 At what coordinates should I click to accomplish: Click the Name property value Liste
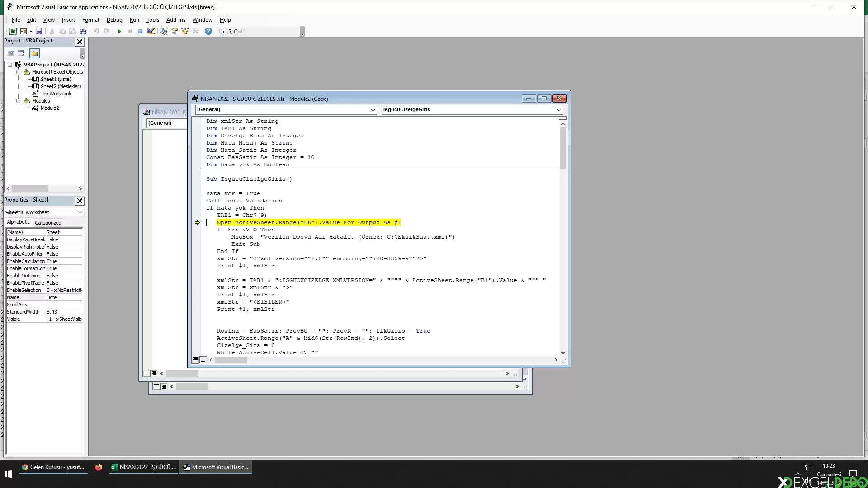tap(64, 297)
